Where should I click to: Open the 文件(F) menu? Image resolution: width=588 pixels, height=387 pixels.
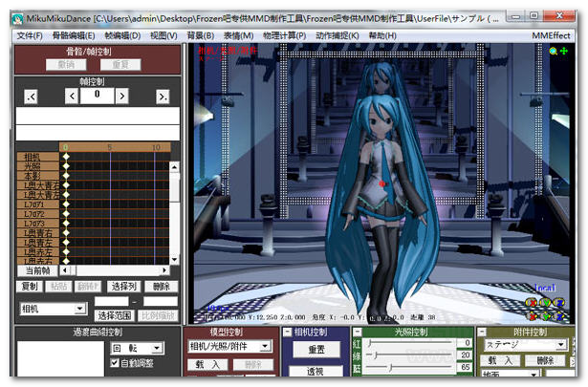30,35
